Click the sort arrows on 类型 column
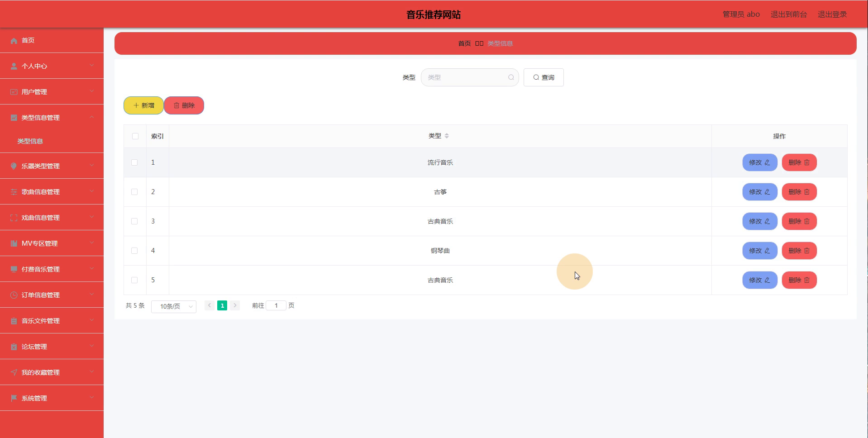Viewport: 868px width, 438px height. click(x=447, y=136)
